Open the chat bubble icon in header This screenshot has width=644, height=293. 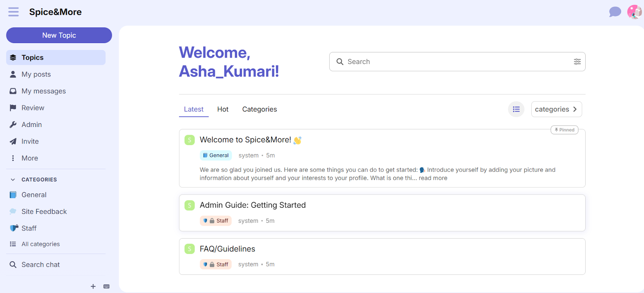pyautogui.click(x=615, y=12)
